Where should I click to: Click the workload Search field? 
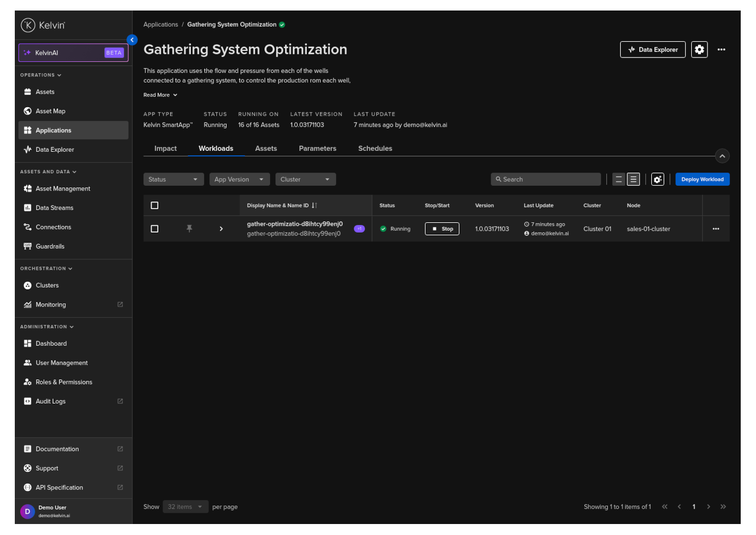(546, 180)
